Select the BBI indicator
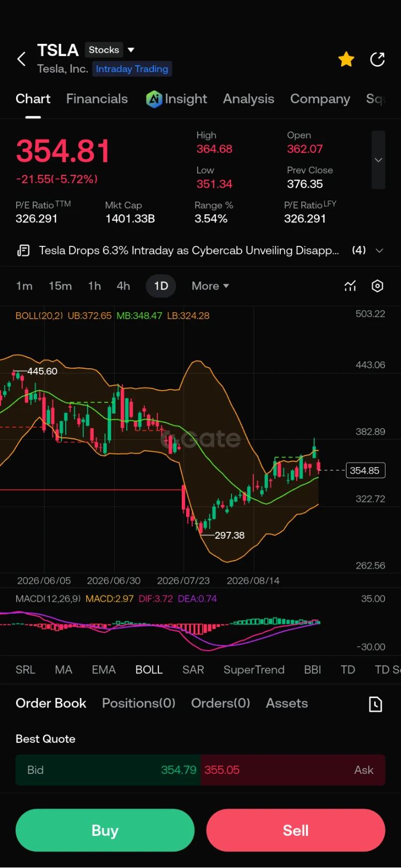This screenshot has width=401, height=868. coord(313,670)
